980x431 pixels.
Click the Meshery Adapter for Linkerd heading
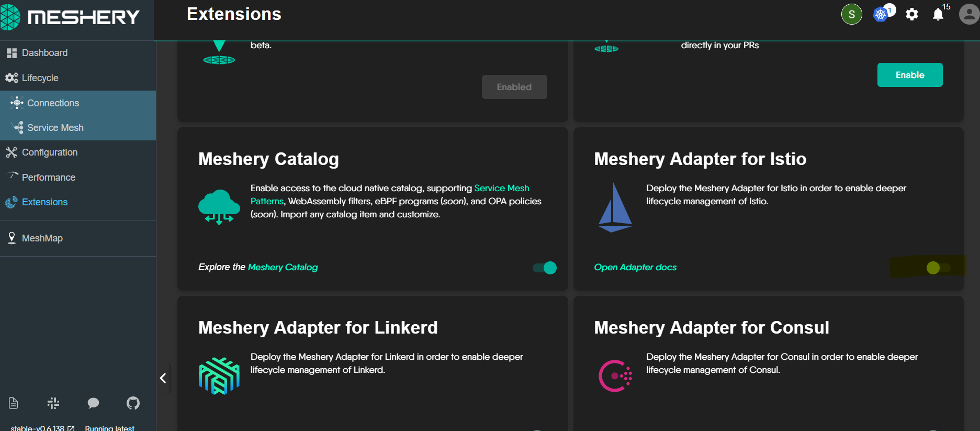click(x=318, y=327)
